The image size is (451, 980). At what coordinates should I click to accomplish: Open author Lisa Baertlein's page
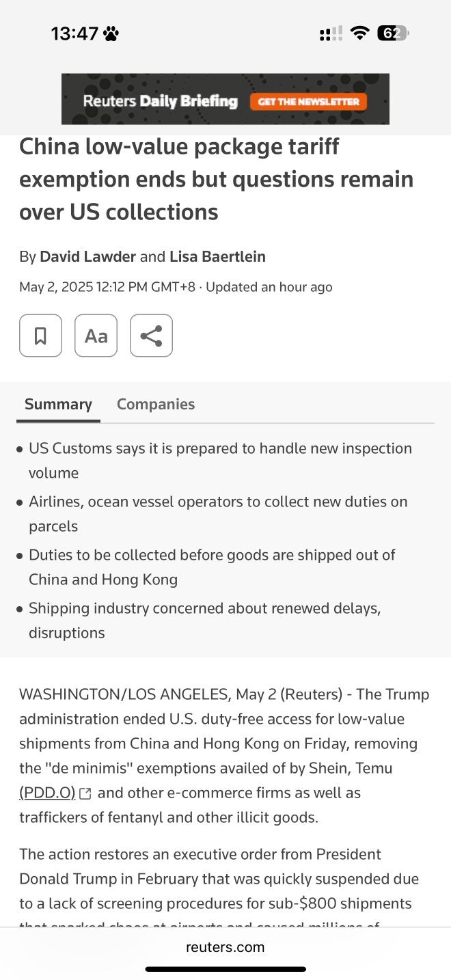click(217, 257)
